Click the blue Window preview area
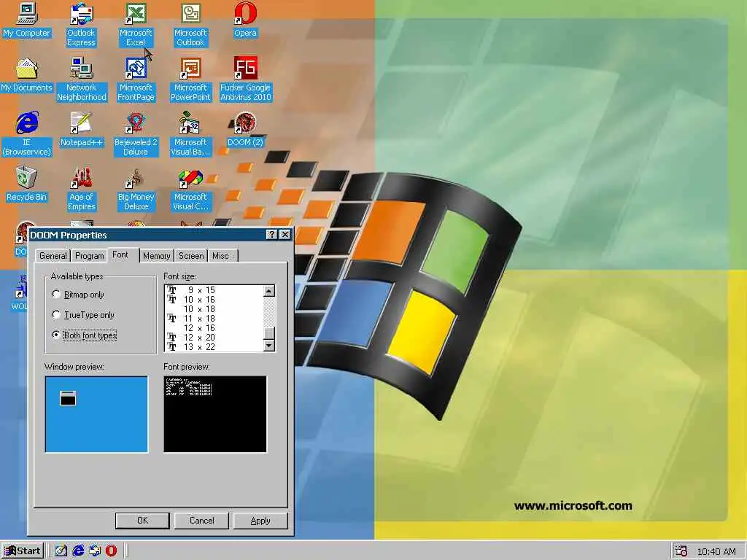 click(x=96, y=414)
